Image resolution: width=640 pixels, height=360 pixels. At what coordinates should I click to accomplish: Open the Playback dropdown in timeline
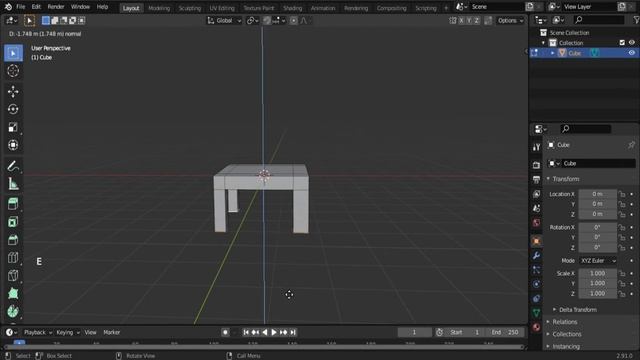(x=38, y=332)
